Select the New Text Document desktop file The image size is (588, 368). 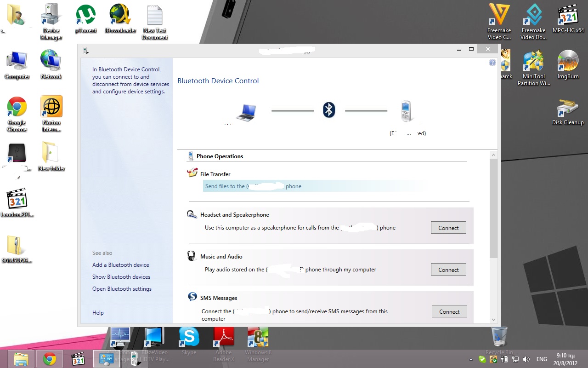click(155, 22)
